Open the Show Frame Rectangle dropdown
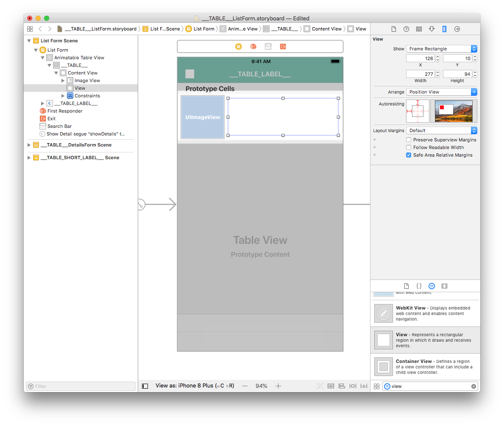This screenshot has height=426, width=504. tap(442, 49)
